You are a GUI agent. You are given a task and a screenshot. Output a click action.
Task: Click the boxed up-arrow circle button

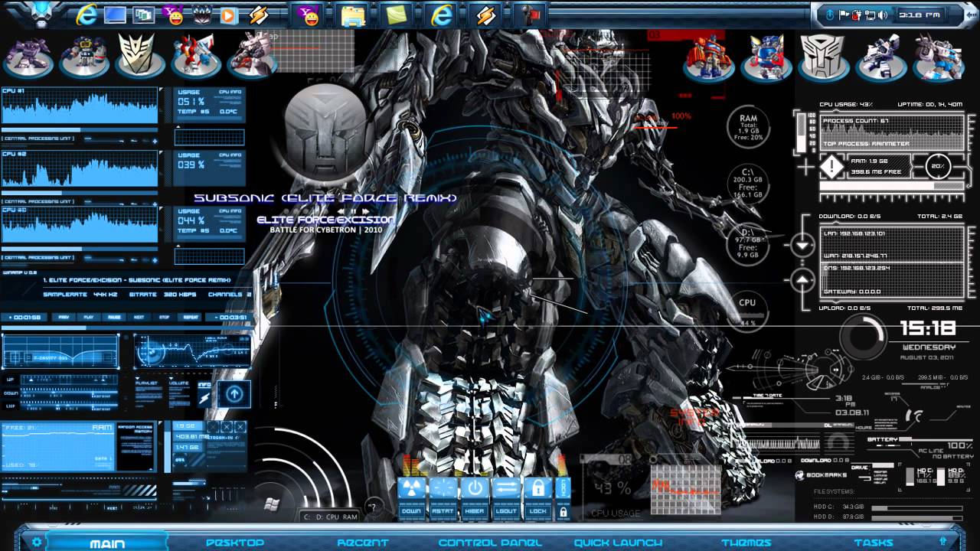(x=234, y=395)
